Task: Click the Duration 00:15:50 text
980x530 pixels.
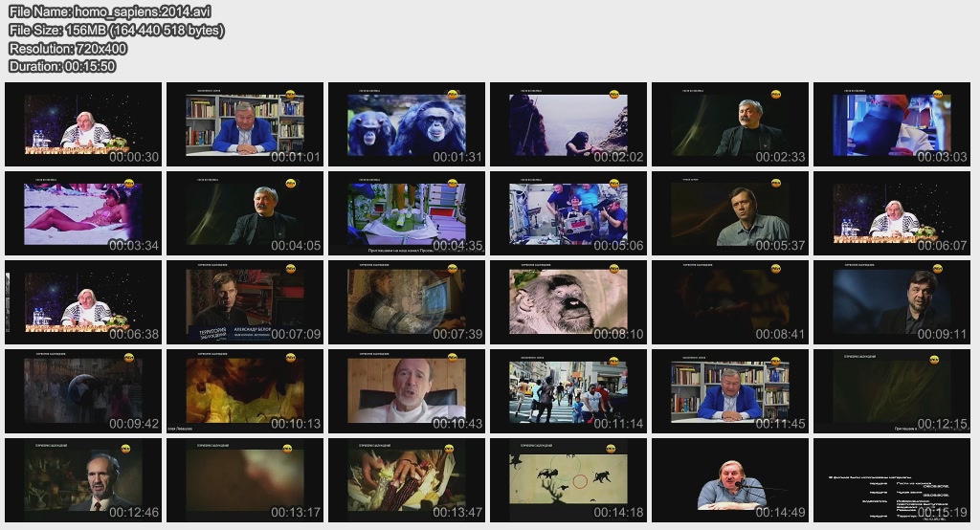Action: pos(62,66)
